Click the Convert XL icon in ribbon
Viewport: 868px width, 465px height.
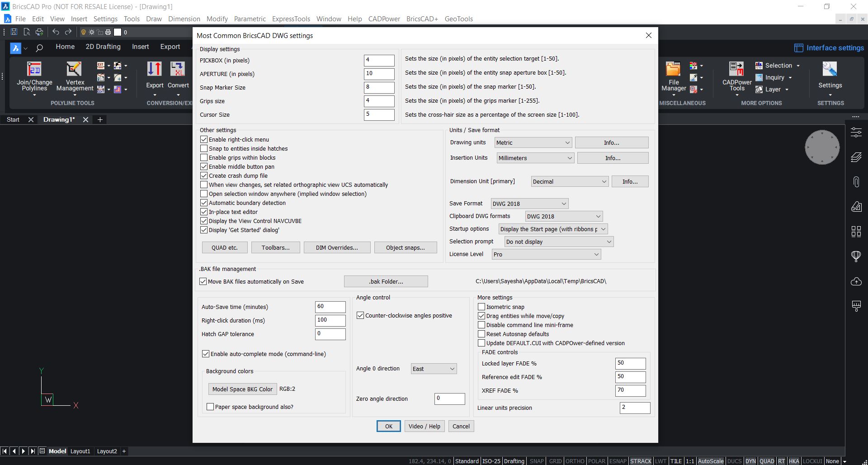177,69
